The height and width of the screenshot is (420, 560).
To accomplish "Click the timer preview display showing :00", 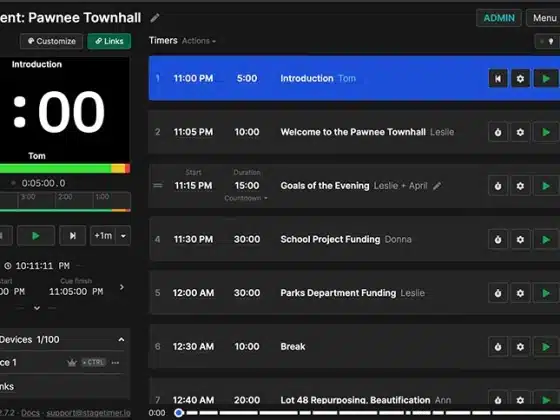I will [65, 111].
